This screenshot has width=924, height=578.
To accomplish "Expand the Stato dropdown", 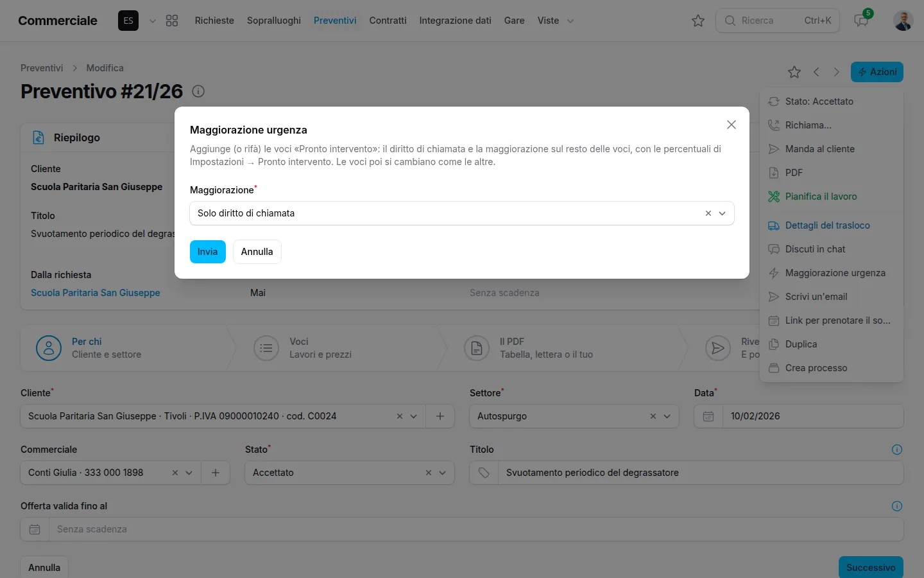I will pyautogui.click(x=443, y=473).
